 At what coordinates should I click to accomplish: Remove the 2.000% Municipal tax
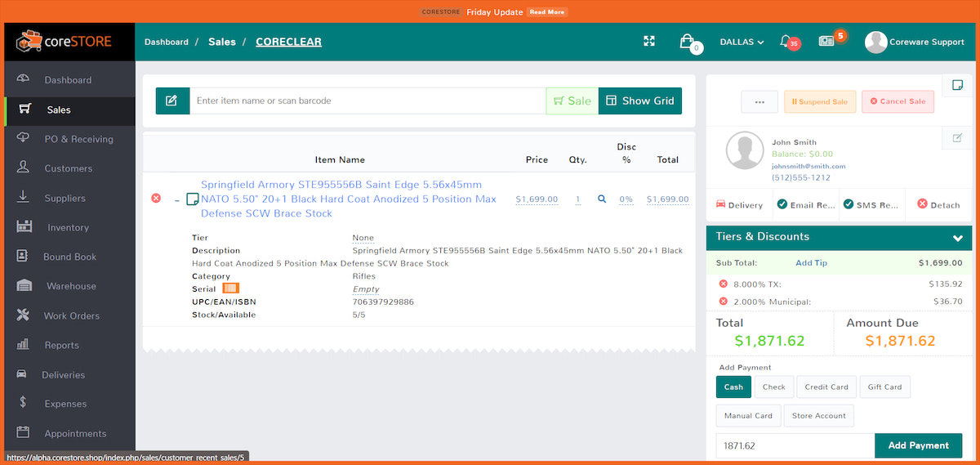pyautogui.click(x=723, y=302)
